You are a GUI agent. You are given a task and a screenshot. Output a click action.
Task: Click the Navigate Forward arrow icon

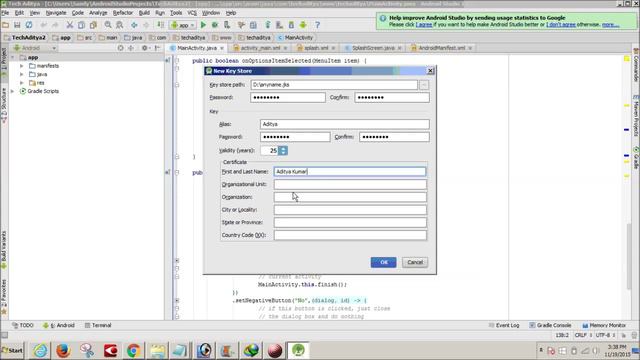(146, 25)
